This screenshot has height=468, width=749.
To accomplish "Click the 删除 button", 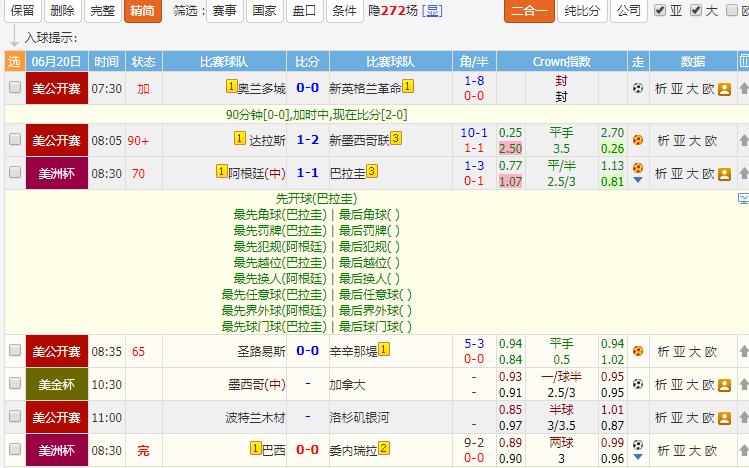I will tap(63, 11).
